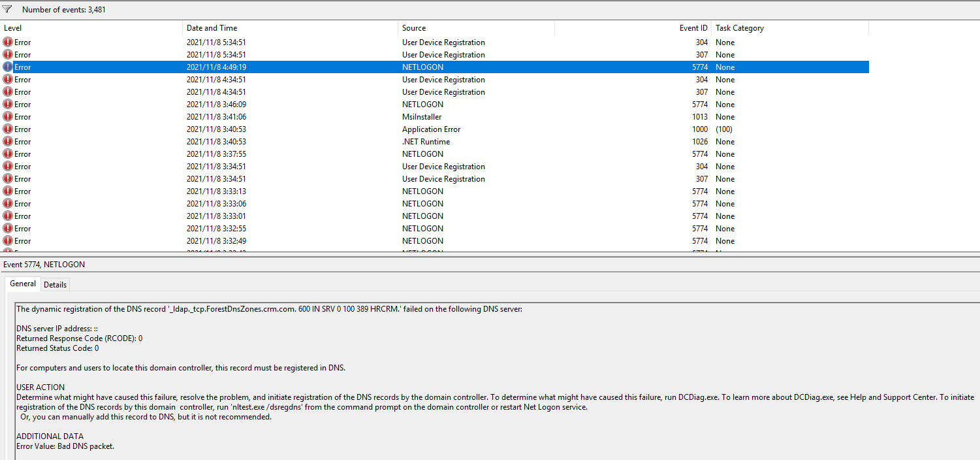The width and height of the screenshot is (980, 460).
Task: Select User Device Registration at 4:34:51 event 307
Action: tap(443, 92)
